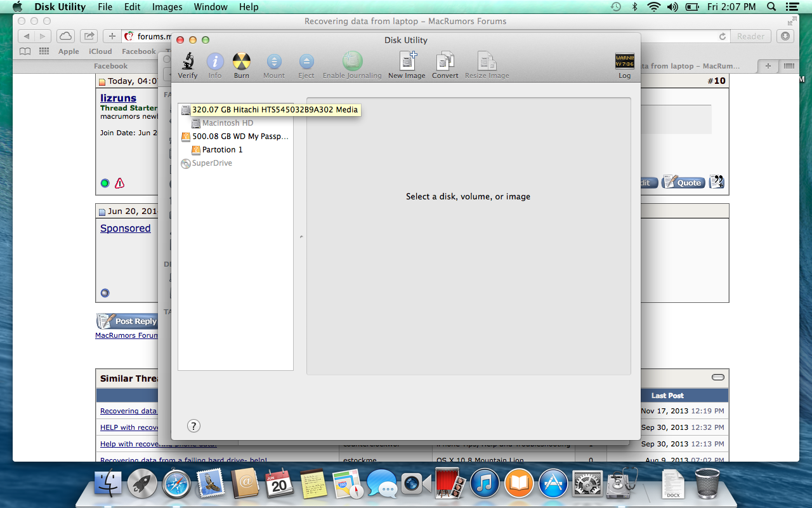Viewport: 812px width, 508px height.
Task: Click the Post Reply button
Action: point(127,321)
